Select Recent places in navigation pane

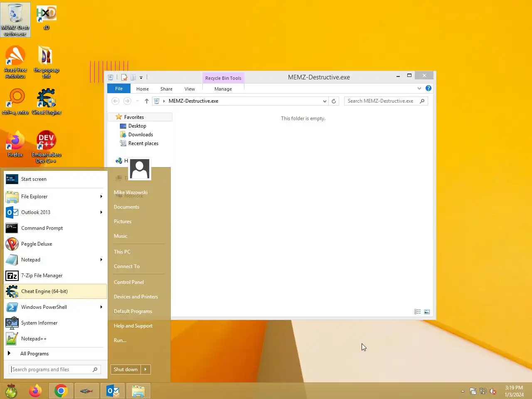(143, 143)
